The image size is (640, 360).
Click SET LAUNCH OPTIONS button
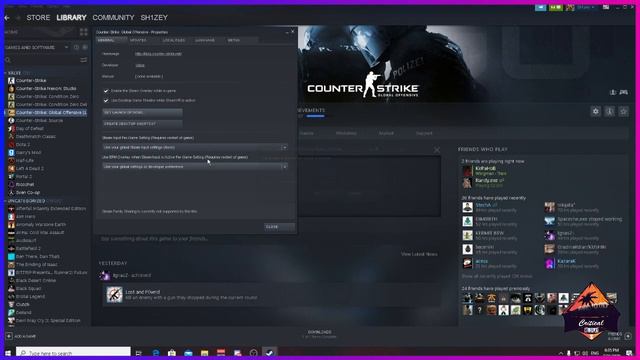pyautogui.click(x=142, y=112)
